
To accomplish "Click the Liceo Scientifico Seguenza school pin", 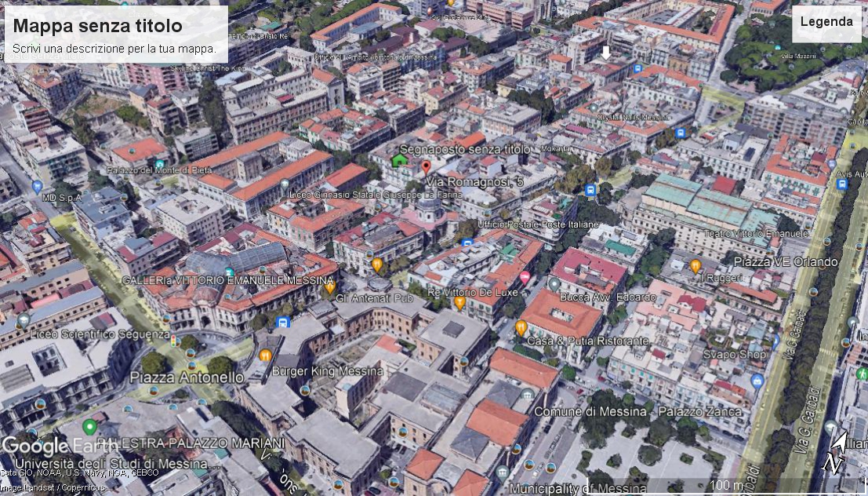I will [24, 320].
